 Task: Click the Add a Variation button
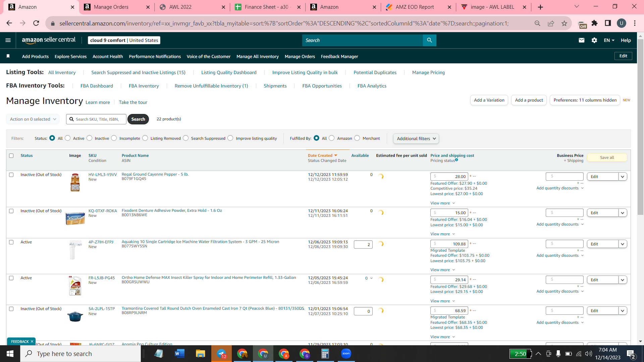tap(489, 100)
